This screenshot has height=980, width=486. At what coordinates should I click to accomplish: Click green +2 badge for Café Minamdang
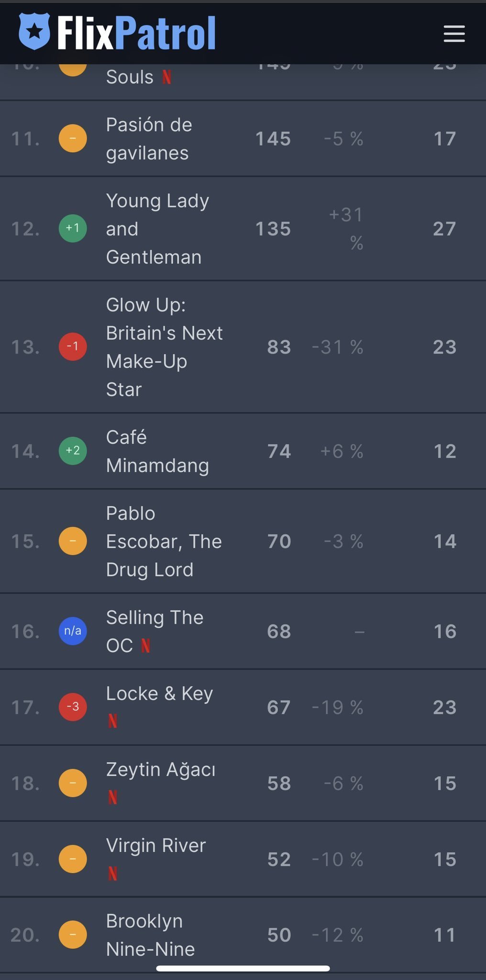point(73,451)
